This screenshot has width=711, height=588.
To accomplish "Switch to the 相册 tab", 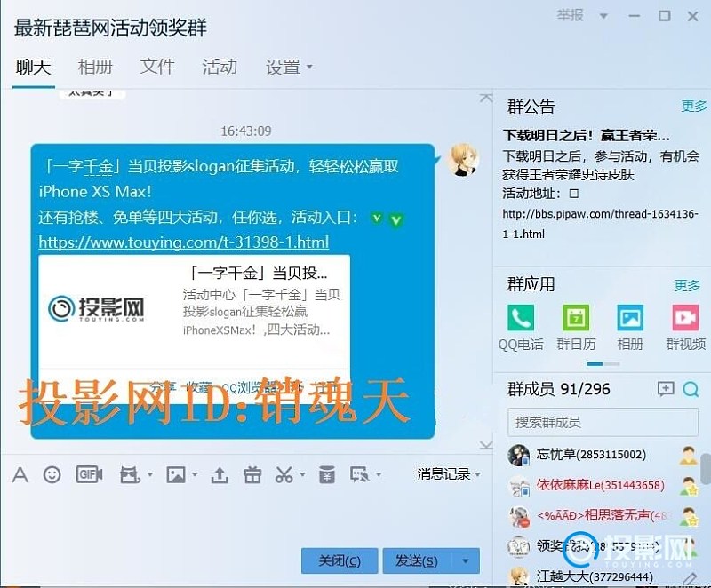I will tap(95, 67).
